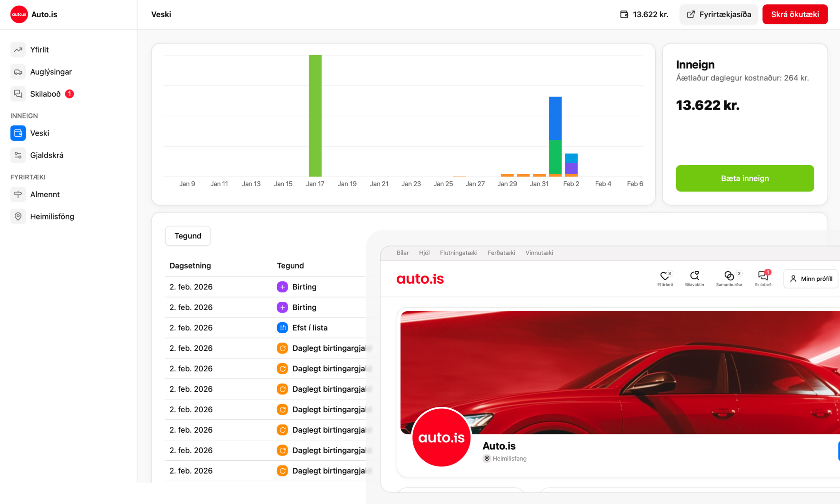
Task: Click the Bæta inneign button
Action: [x=745, y=178]
